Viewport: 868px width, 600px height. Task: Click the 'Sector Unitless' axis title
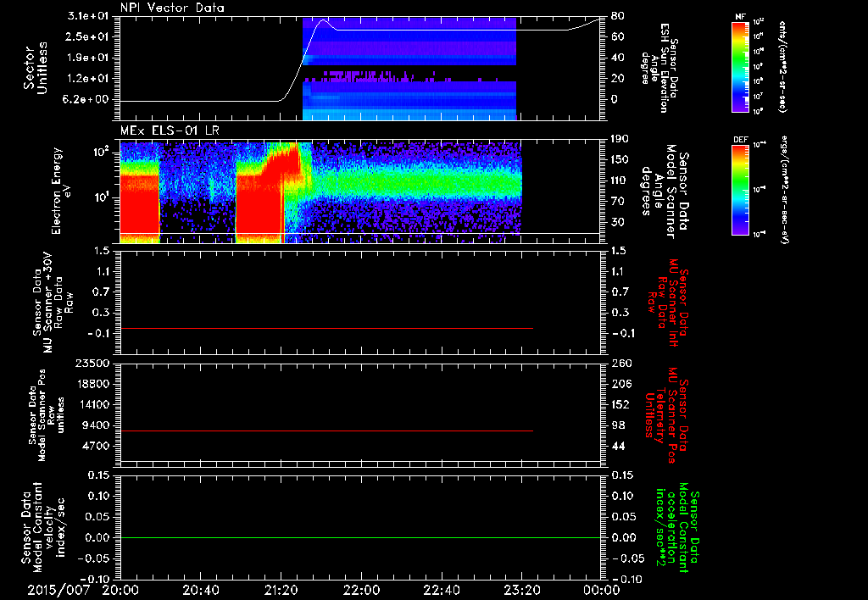point(36,68)
